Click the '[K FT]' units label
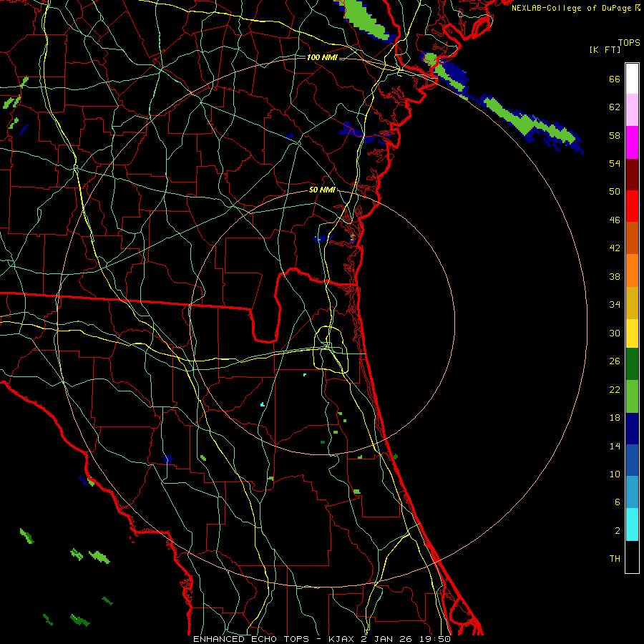This screenshot has width=644, height=644. [x=605, y=49]
